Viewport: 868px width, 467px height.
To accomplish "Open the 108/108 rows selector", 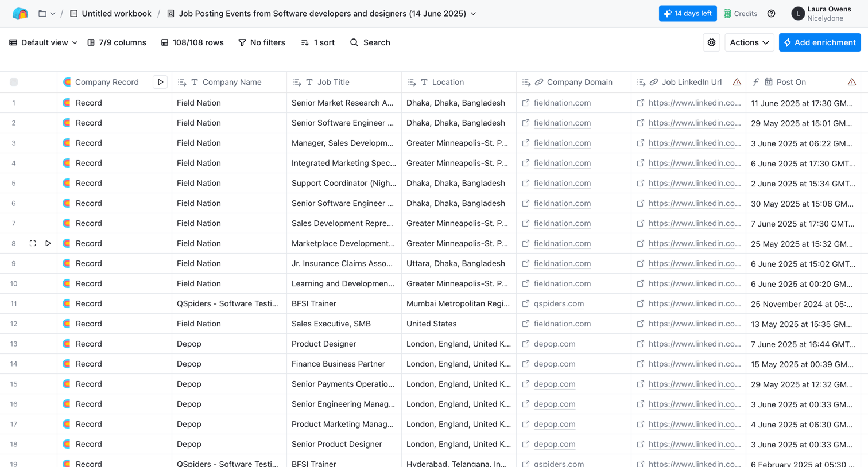I will point(192,42).
